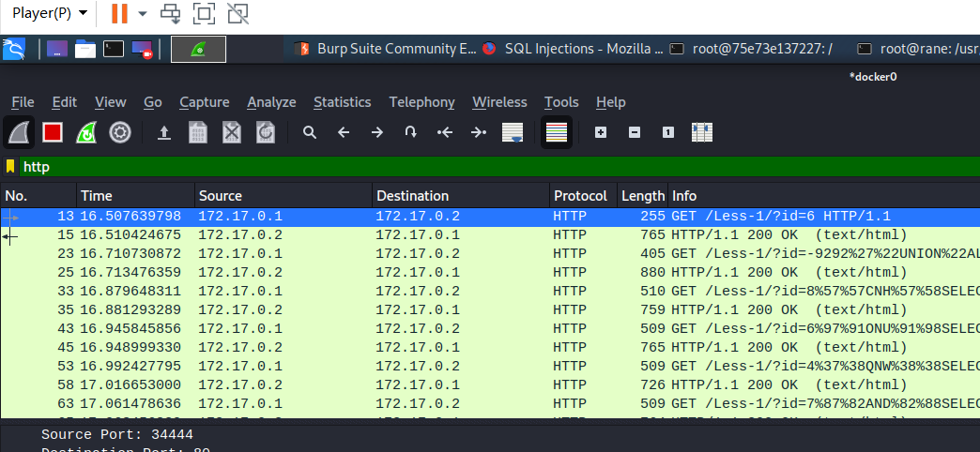
Task: Click the screen recorder icon in Kali panel
Action: [x=143, y=49]
